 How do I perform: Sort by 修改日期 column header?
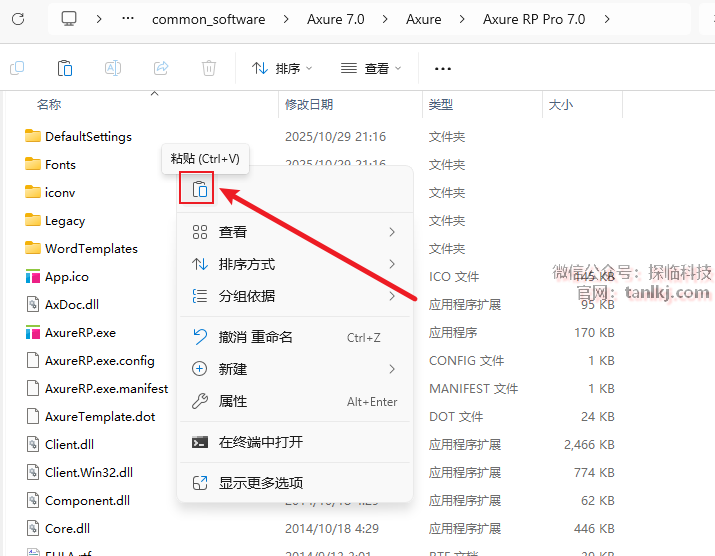click(309, 104)
